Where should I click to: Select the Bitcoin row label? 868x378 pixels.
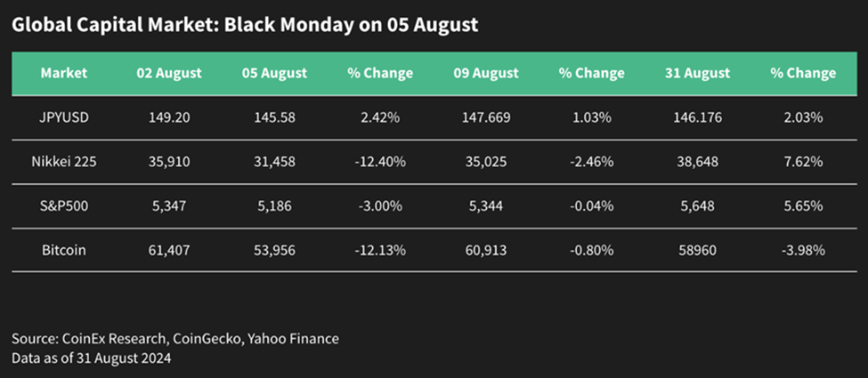pyautogui.click(x=64, y=250)
